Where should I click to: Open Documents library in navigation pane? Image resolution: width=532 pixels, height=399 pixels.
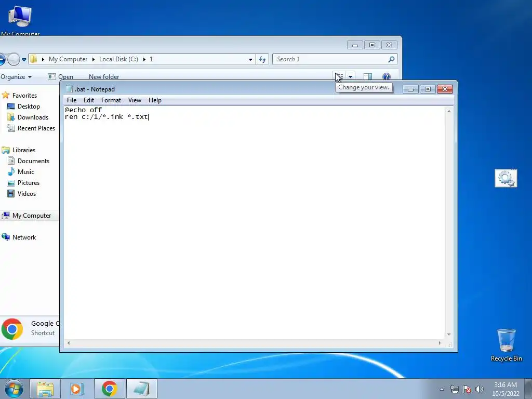click(33, 161)
